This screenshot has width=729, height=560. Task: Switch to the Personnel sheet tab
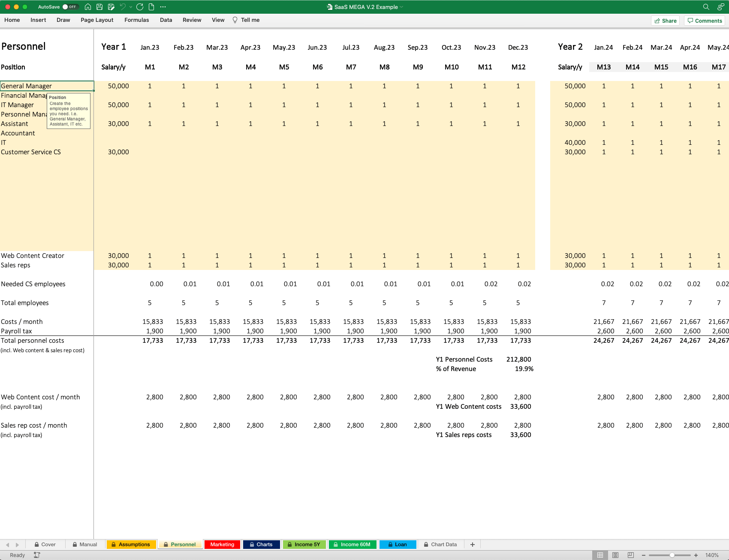(x=180, y=545)
